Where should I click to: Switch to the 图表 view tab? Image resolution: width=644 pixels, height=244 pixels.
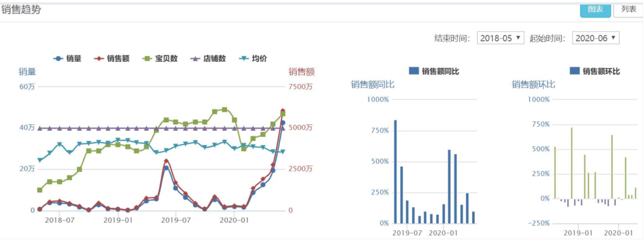pos(596,10)
